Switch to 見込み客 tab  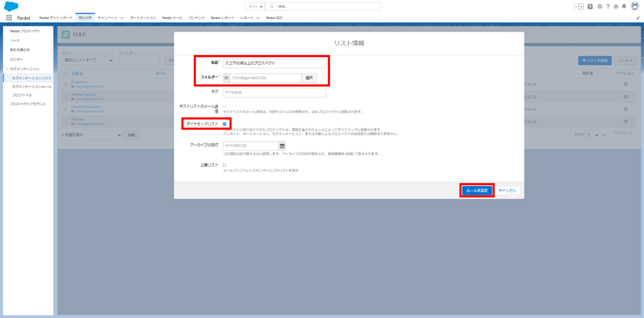(x=85, y=18)
